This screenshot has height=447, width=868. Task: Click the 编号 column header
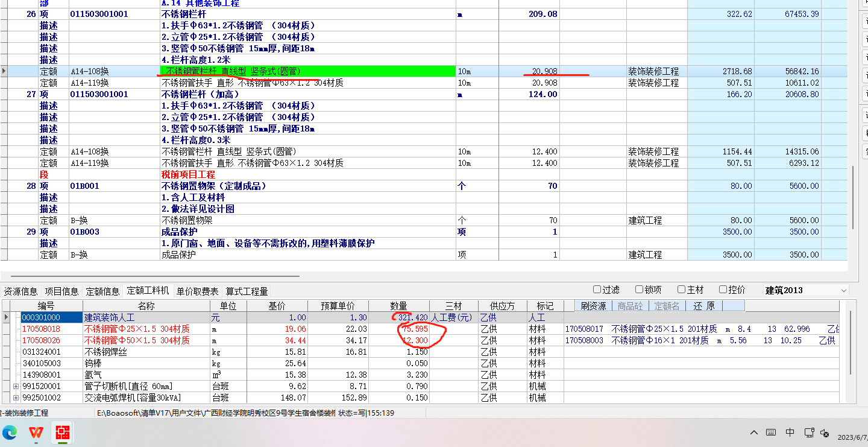46,306
